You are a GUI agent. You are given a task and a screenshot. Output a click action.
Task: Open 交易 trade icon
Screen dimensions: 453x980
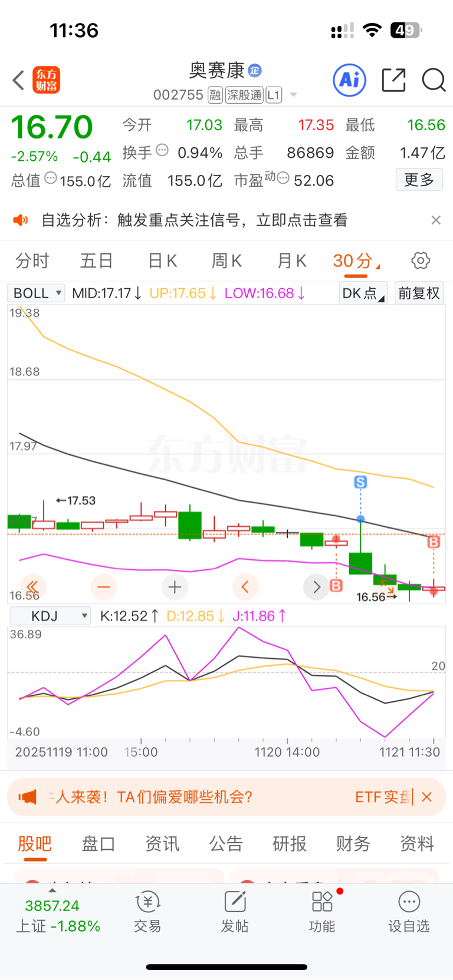[147, 912]
